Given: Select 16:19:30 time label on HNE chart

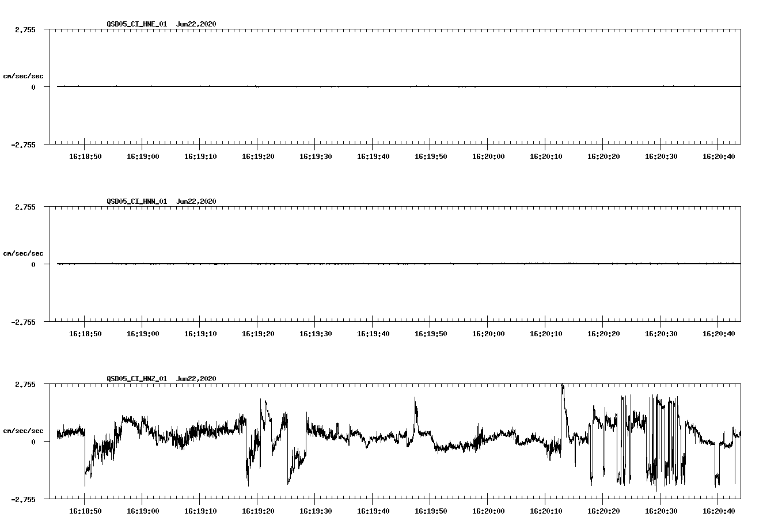Looking at the screenshot, I should tap(316, 156).
